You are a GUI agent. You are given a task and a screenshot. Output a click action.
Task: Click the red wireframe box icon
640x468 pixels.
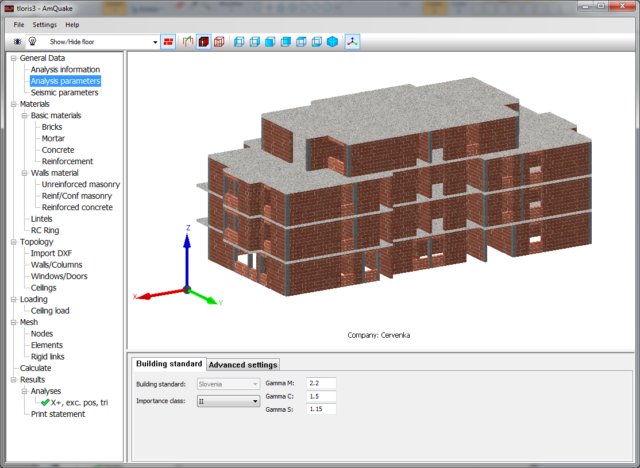point(219,42)
